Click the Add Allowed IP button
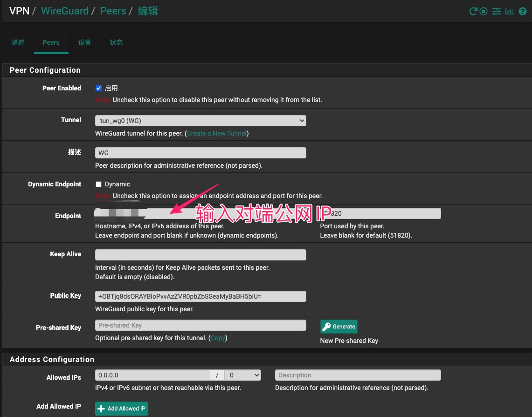 point(121,409)
